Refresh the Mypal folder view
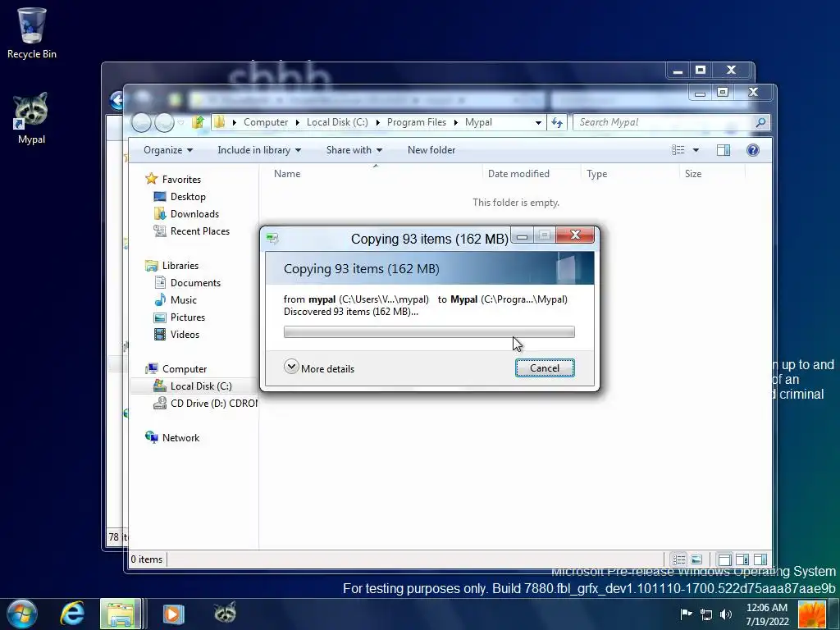This screenshot has width=840, height=630. pyautogui.click(x=557, y=122)
